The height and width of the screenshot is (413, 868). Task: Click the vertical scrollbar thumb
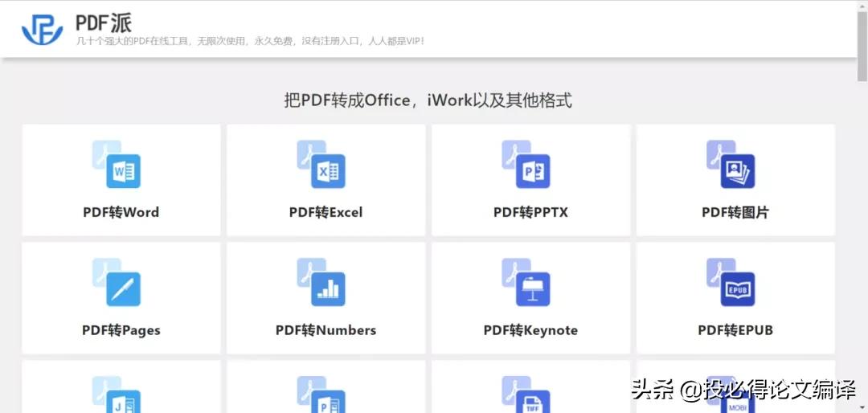862,47
